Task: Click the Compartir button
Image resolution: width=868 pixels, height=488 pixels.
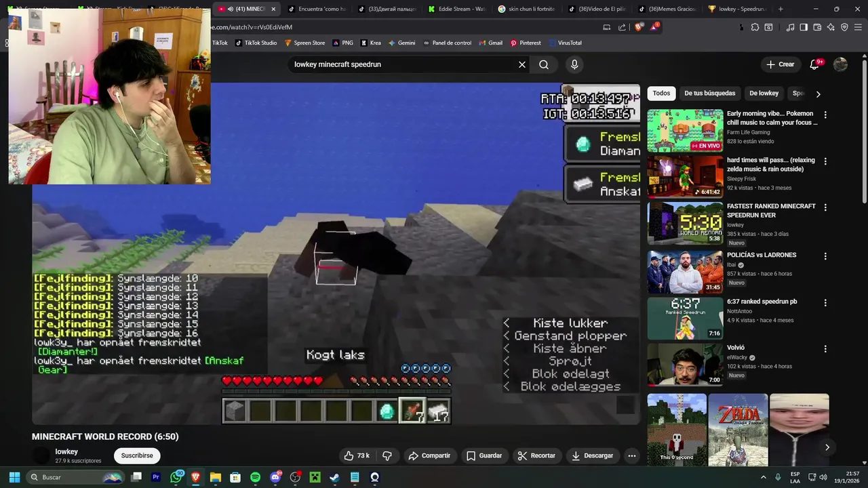Action: tap(429, 455)
